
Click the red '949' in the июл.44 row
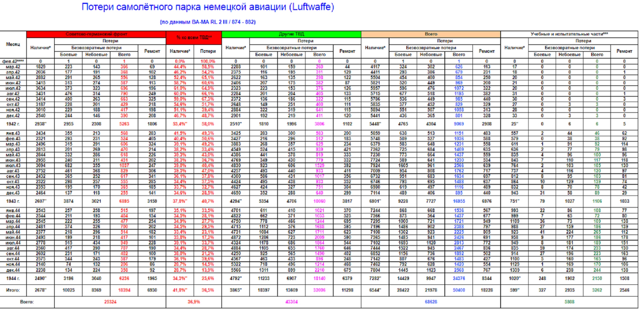click(x=124, y=243)
